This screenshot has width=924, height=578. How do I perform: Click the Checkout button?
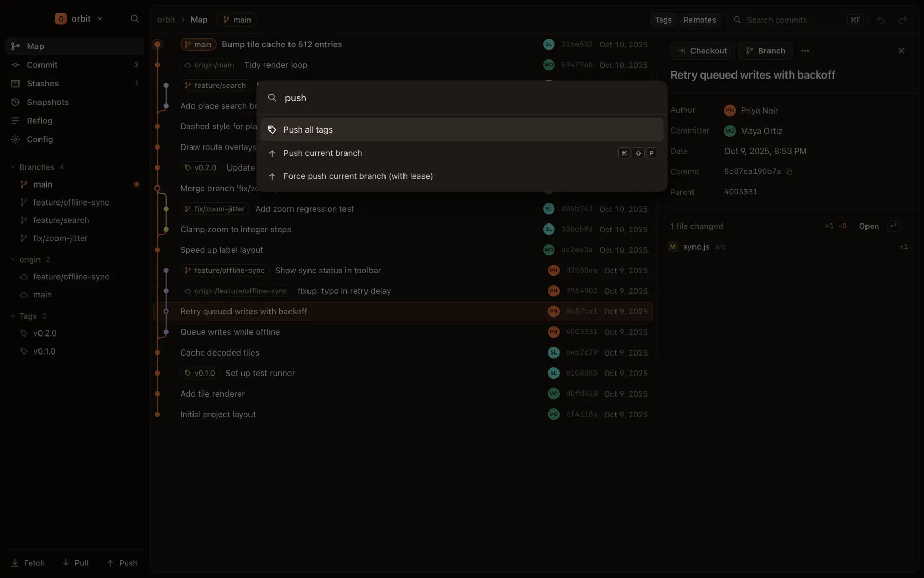tap(702, 51)
